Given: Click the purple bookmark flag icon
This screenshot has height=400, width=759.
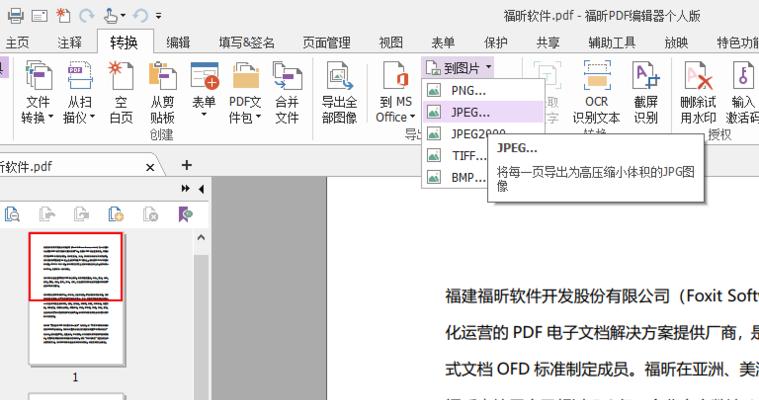Looking at the screenshot, I should [x=185, y=214].
